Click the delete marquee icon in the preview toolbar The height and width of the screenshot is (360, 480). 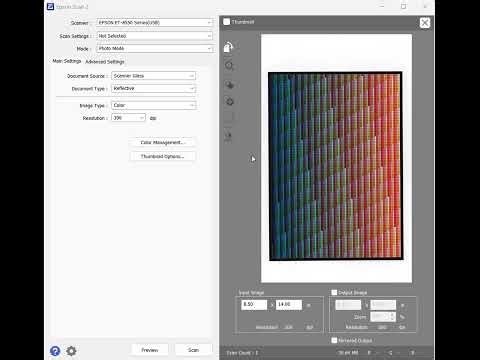229,136
